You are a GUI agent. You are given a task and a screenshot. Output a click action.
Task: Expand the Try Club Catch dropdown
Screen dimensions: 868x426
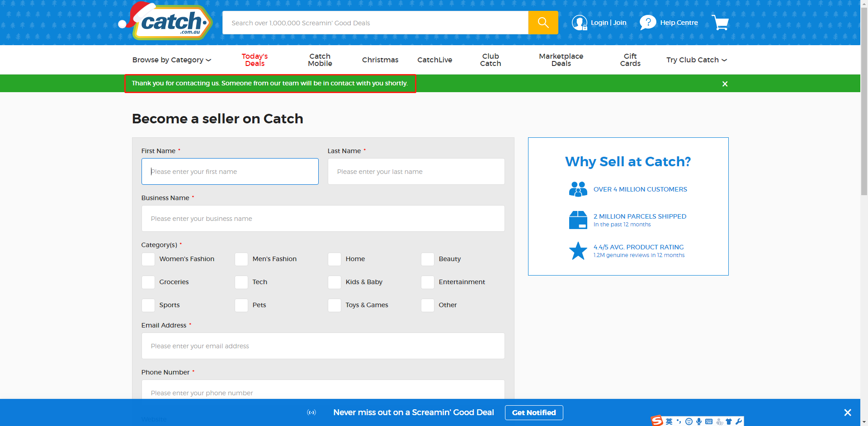point(697,60)
